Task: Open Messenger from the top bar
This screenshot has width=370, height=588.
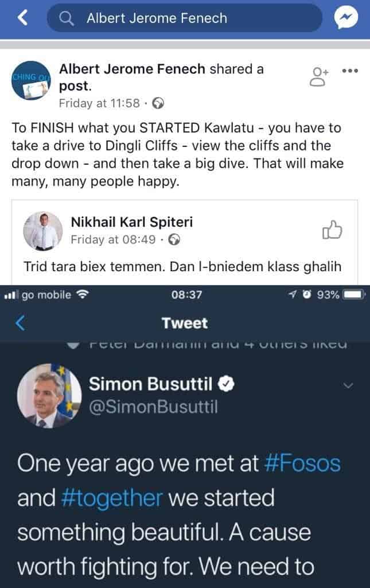Action: click(x=346, y=18)
